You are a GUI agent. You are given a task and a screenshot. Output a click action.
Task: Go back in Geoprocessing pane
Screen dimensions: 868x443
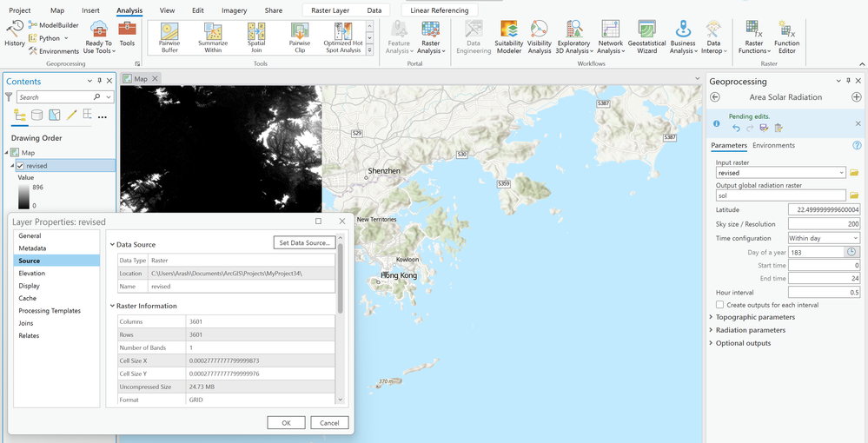click(x=715, y=97)
